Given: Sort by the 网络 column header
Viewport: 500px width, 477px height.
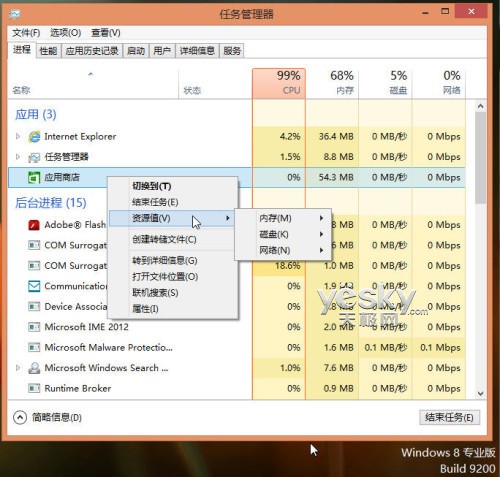Looking at the screenshot, I should coord(438,83).
